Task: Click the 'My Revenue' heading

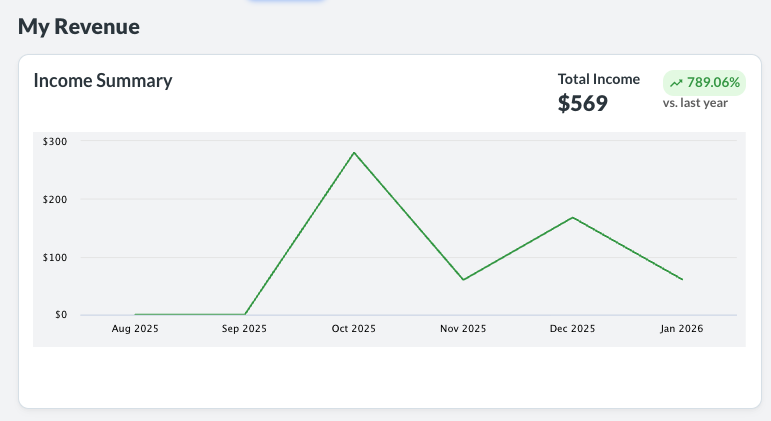Action: pyautogui.click(x=79, y=27)
